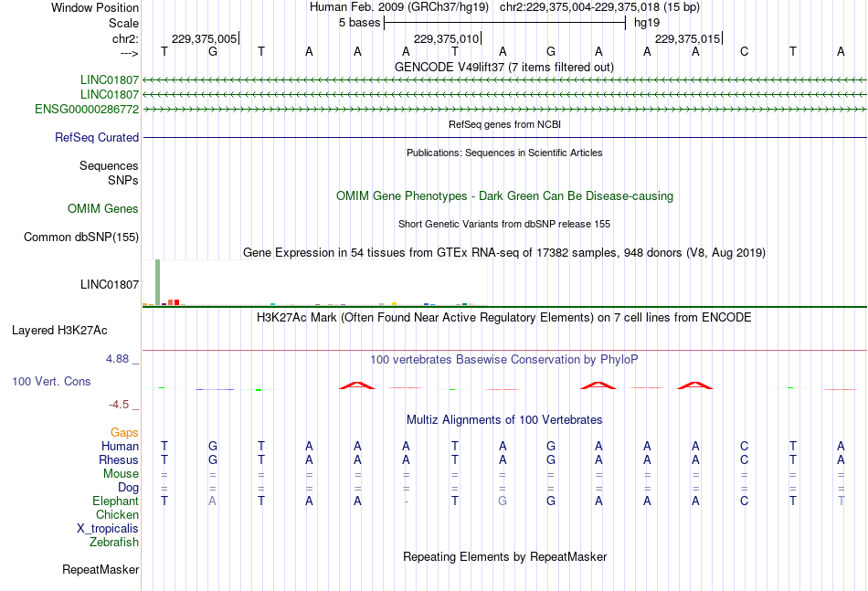This screenshot has width=868, height=591.
Task: Select the Elephant alignment row label
Action: (x=116, y=501)
